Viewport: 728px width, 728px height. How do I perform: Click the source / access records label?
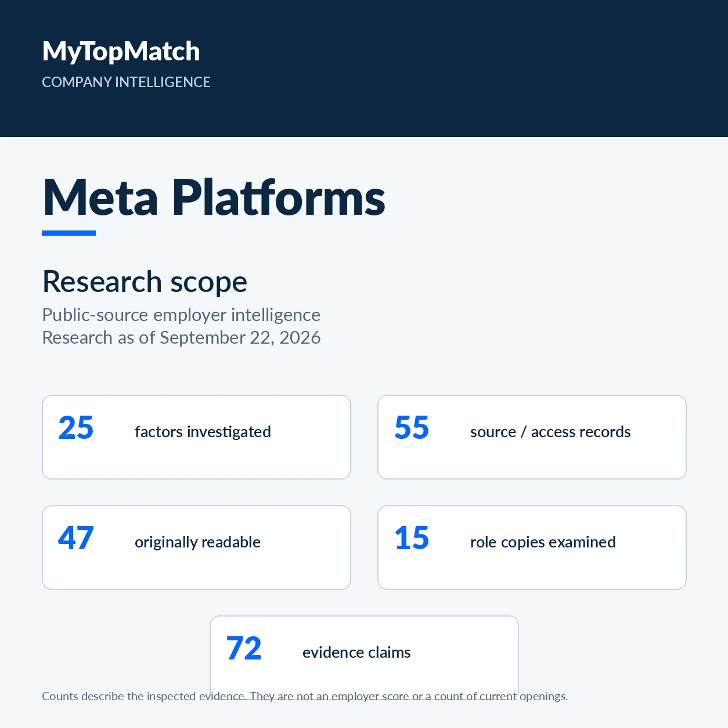[x=550, y=432]
